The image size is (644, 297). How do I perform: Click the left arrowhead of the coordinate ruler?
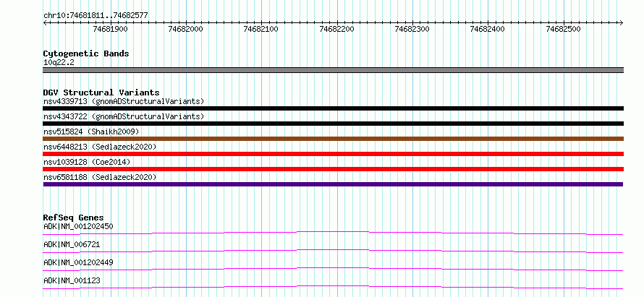(x=45, y=22)
